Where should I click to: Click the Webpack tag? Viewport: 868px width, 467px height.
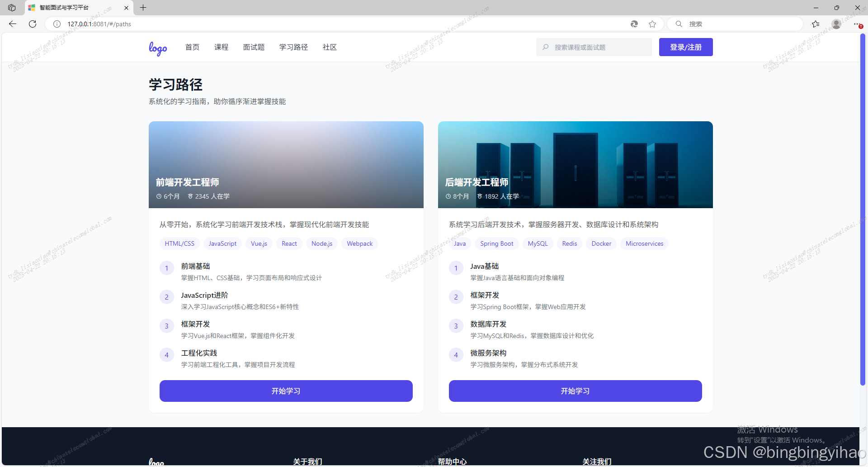tap(360, 243)
